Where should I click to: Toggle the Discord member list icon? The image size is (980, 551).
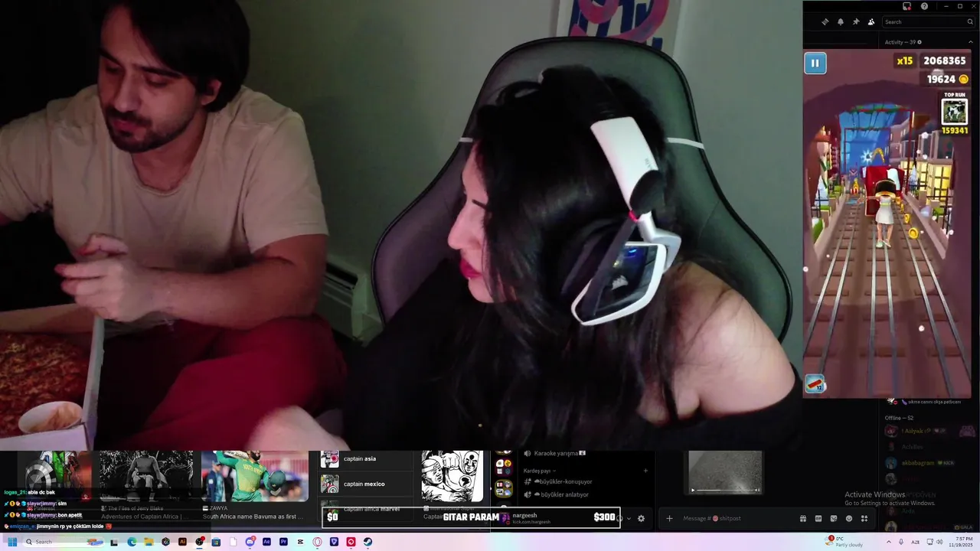click(x=871, y=22)
